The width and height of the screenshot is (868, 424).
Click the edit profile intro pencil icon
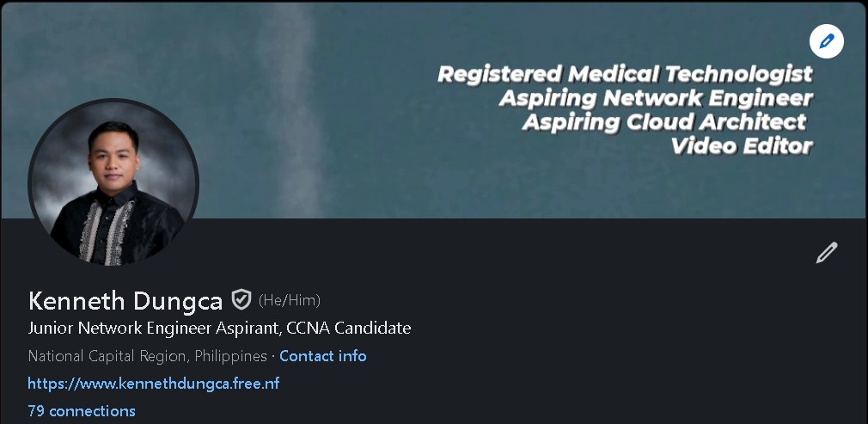826,253
